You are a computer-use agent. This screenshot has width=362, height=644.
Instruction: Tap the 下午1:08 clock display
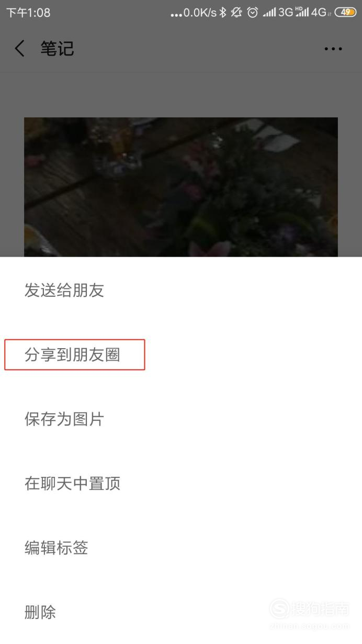(28, 13)
